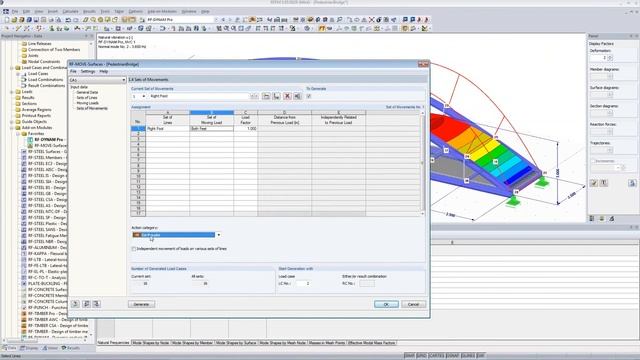Open the Results menu in main menu bar
640x360 pixels.
(89, 11)
